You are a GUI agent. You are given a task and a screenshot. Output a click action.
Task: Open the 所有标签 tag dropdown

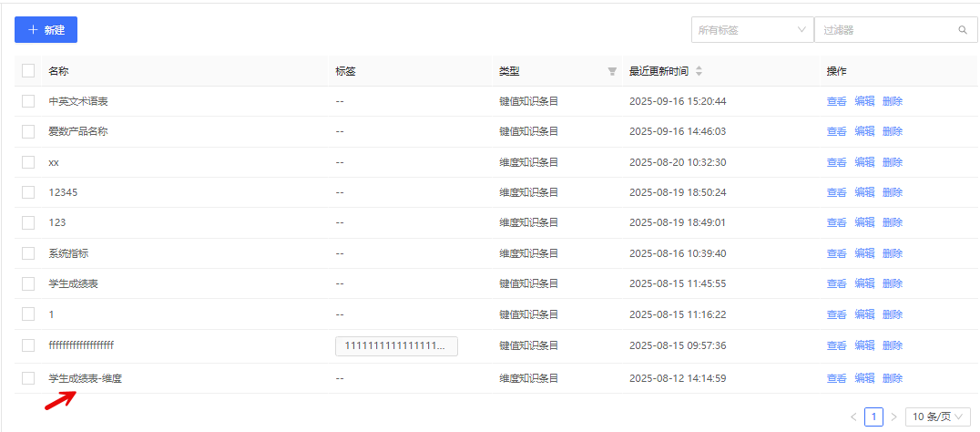[x=751, y=30]
